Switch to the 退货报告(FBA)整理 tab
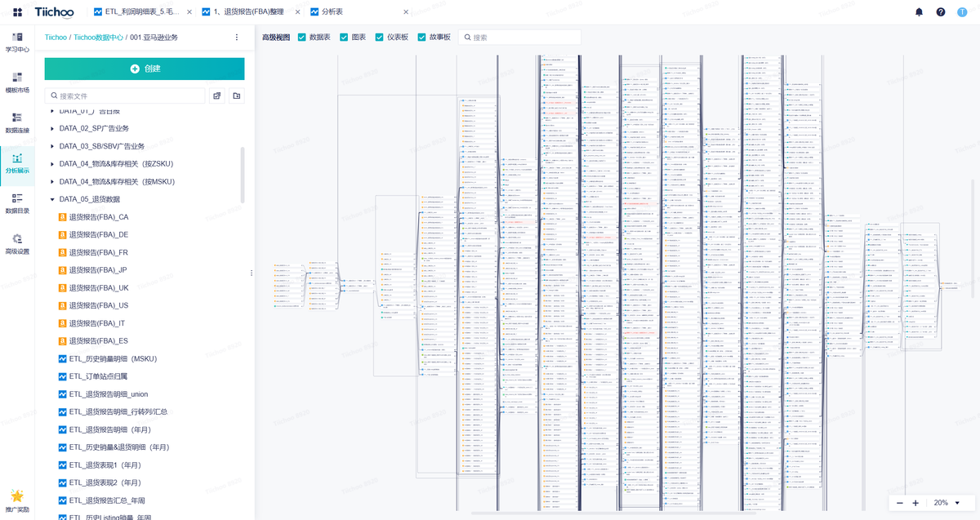 248,12
